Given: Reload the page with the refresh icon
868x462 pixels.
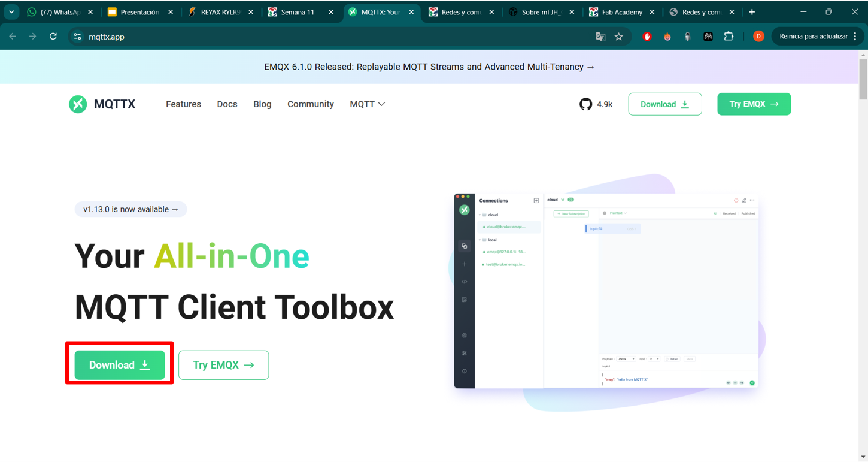Looking at the screenshot, I should tap(53, 37).
